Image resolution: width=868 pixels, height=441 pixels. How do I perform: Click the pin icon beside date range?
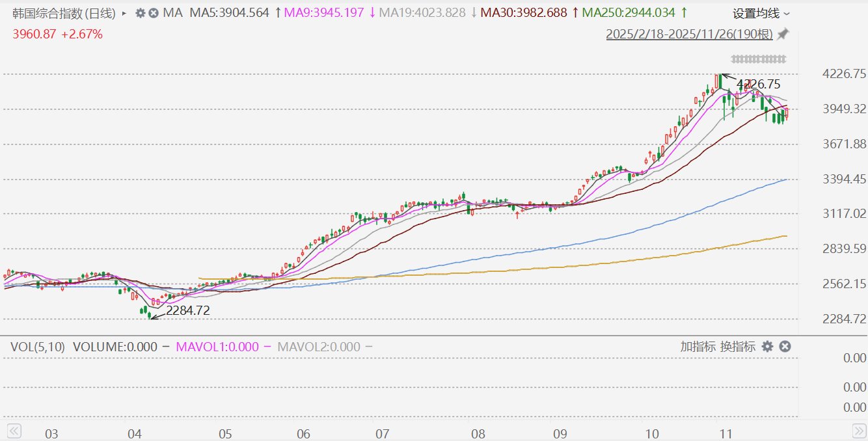[783, 34]
